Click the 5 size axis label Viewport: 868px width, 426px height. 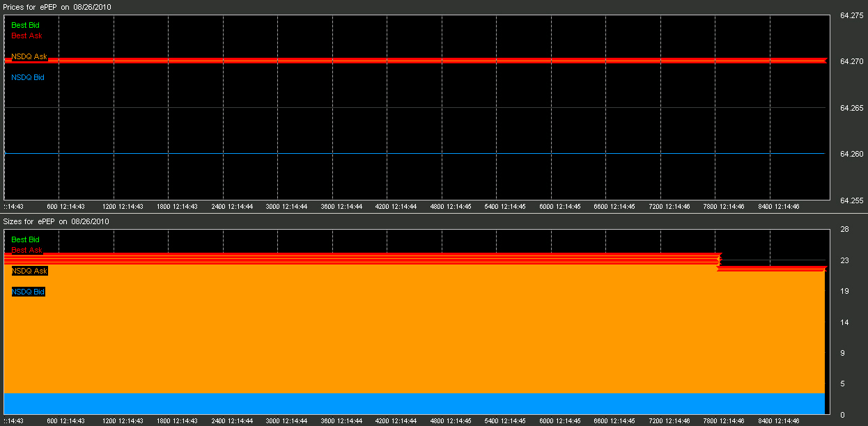[843, 384]
